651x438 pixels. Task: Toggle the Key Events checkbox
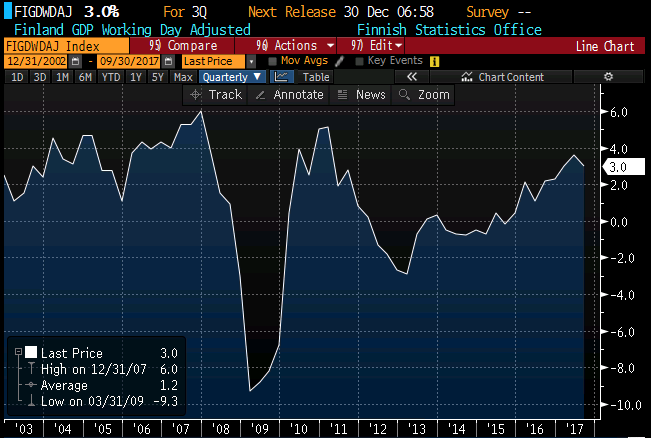360,61
